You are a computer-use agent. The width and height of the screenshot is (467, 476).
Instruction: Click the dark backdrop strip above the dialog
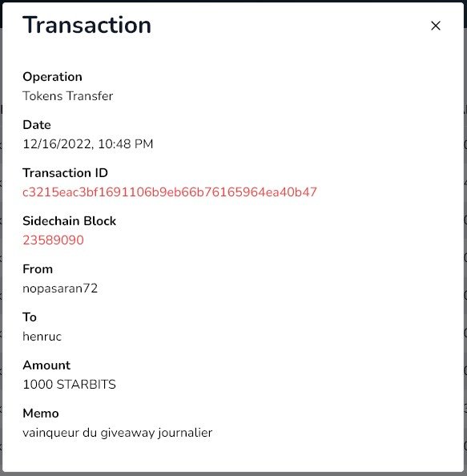click(x=233, y=1)
